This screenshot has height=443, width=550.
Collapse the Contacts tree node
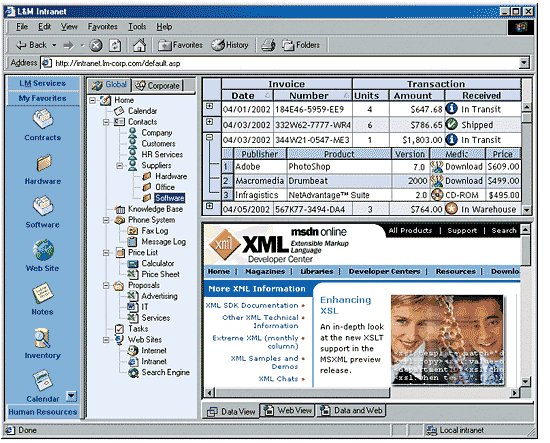pyautogui.click(x=106, y=122)
